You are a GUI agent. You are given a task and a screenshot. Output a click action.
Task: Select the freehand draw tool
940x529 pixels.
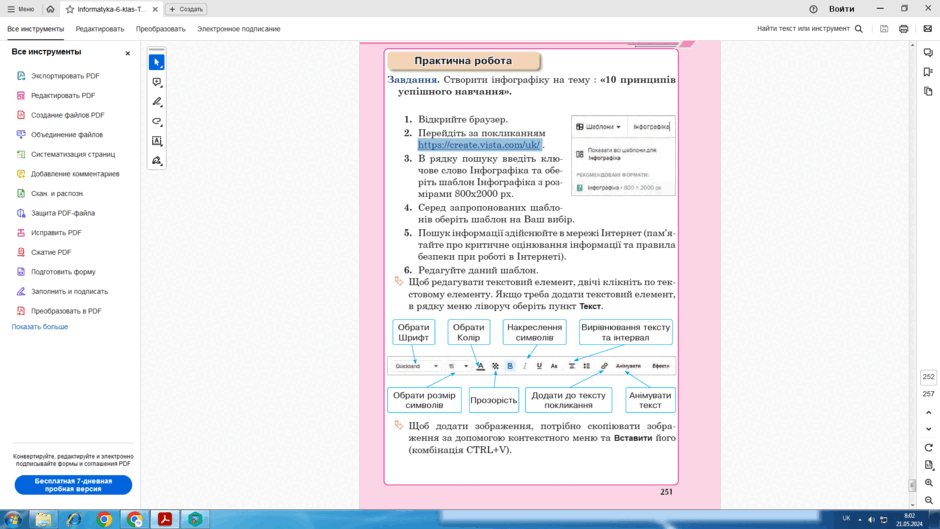pyautogui.click(x=156, y=122)
